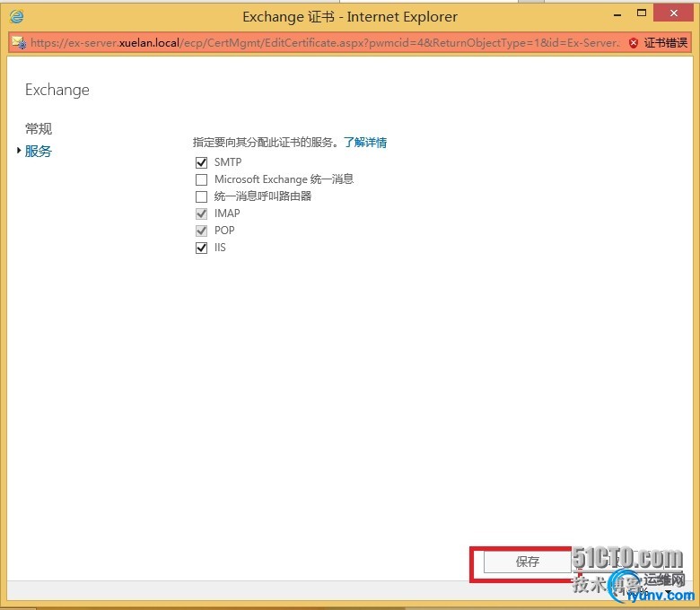Viewport: 700px width, 610px height.
Task: Enable Microsoft Exchange 统一消息 checkbox
Action: (x=201, y=179)
